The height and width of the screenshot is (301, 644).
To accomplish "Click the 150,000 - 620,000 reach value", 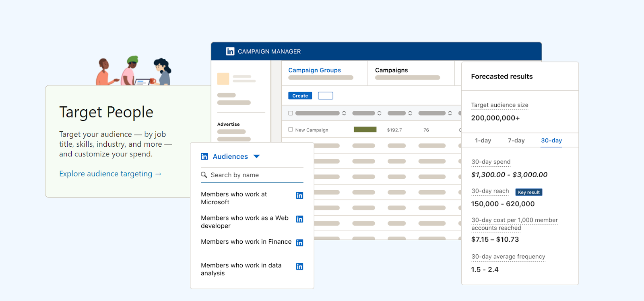I will tap(503, 204).
